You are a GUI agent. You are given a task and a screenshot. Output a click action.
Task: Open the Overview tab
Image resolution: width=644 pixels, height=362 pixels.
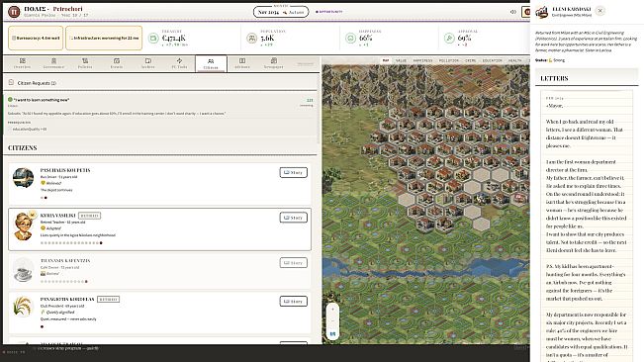click(22, 63)
